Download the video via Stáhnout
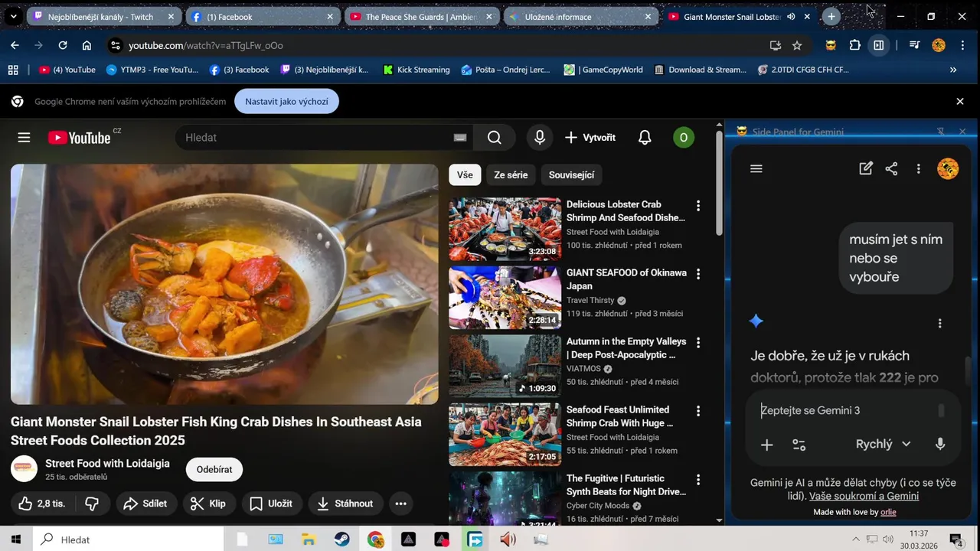The width and height of the screenshot is (980, 551). 345,504
